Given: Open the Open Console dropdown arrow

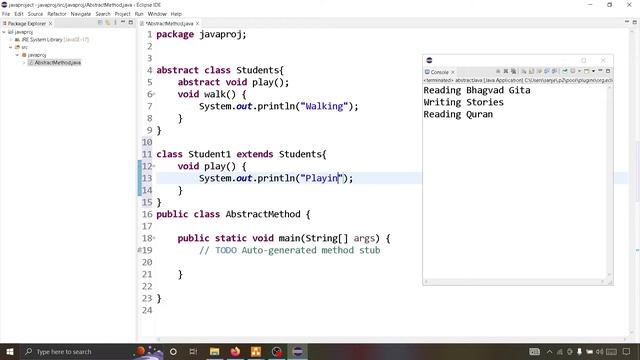Looking at the screenshot, I should point(593,71).
